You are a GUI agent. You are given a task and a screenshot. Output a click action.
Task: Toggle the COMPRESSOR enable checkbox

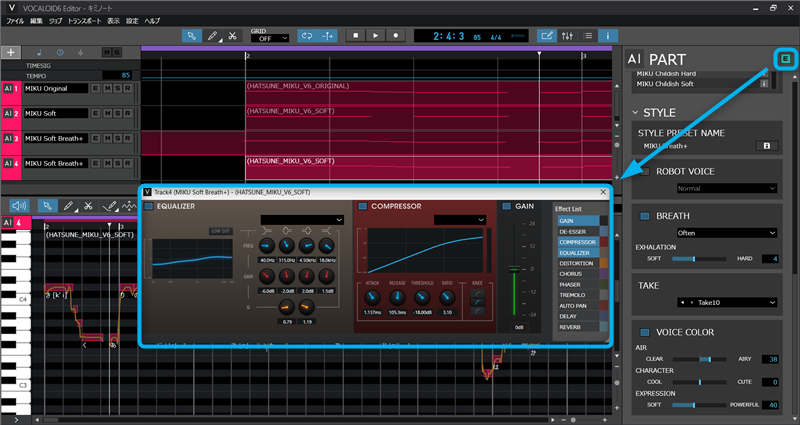point(363,206)
